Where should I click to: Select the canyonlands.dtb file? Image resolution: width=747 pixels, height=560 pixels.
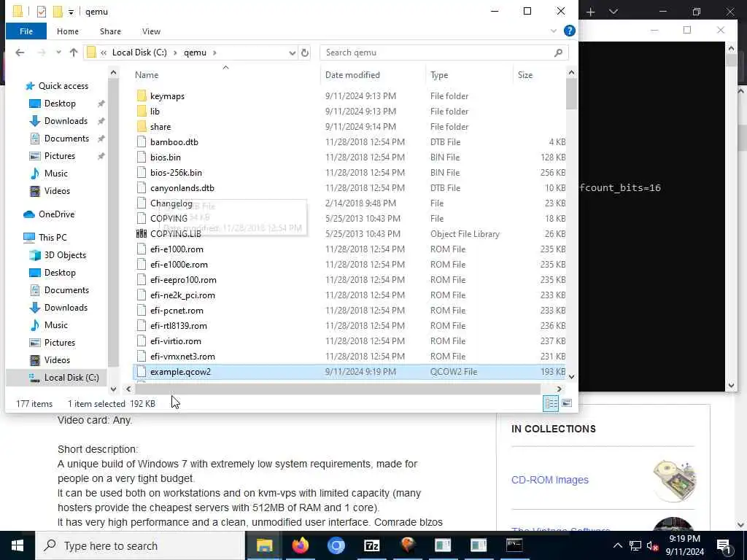coord(182,188)
